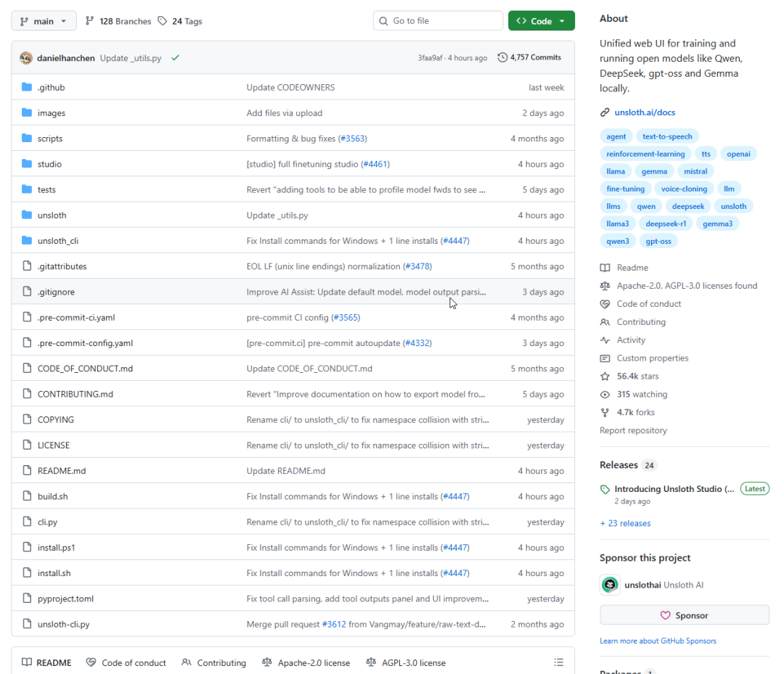Open pull request #3612 link
The width and height of the screenshot is (784, 674).
coord(334,624)
